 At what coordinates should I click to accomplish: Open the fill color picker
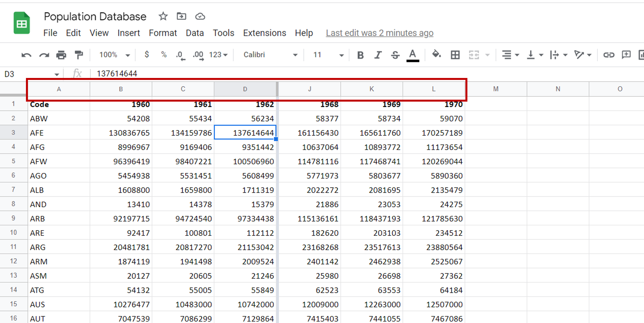coord(437,54)
